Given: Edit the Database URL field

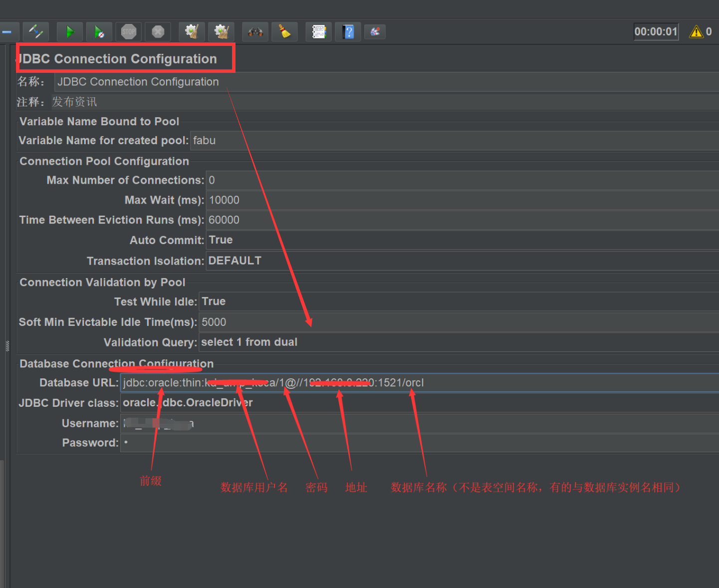Looking at the screenshot, I should pos(349,382).
